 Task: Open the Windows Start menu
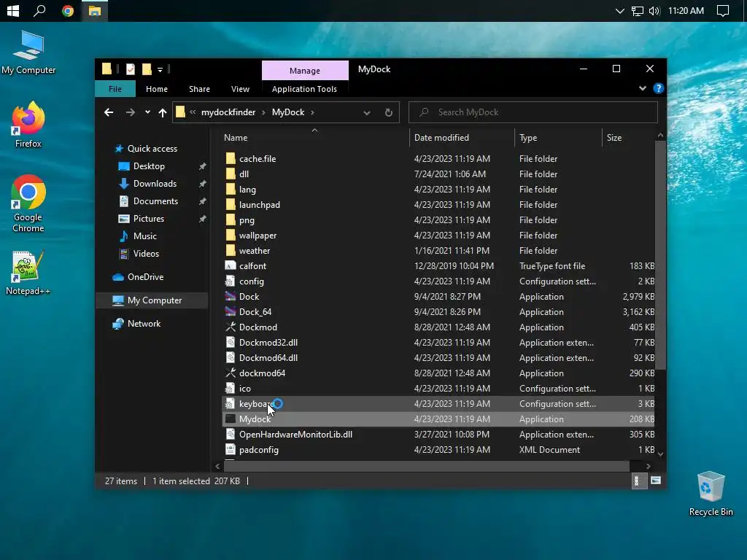coord(13,10)
